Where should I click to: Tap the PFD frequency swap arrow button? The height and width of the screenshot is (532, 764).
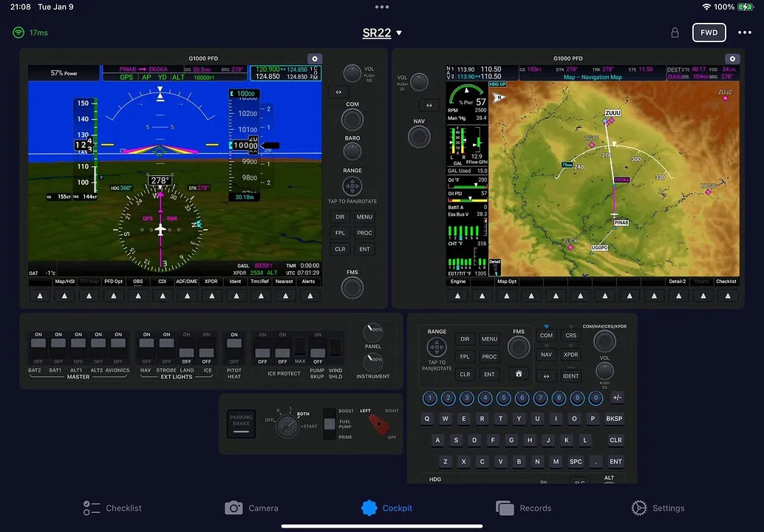click(338, 92)
